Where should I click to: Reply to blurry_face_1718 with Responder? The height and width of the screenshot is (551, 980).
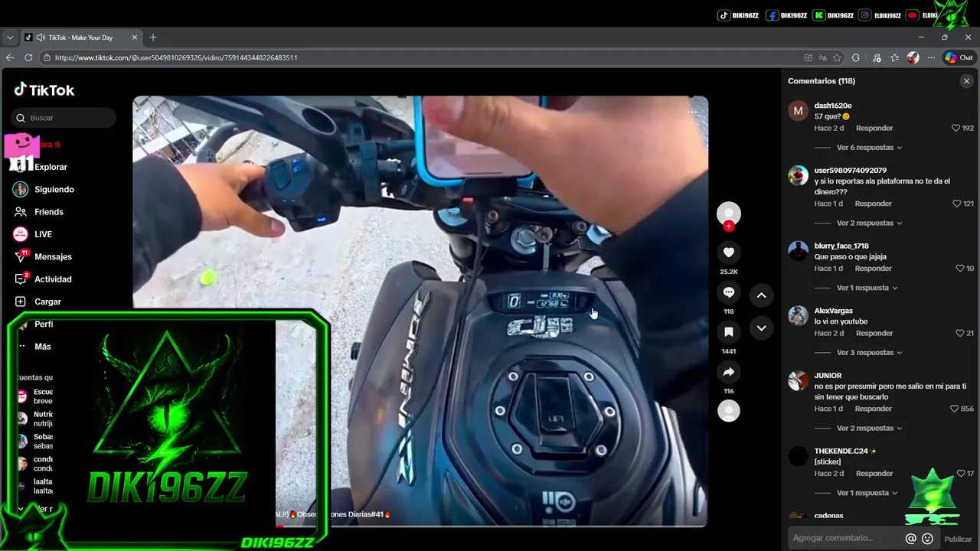tap(874, 269)
